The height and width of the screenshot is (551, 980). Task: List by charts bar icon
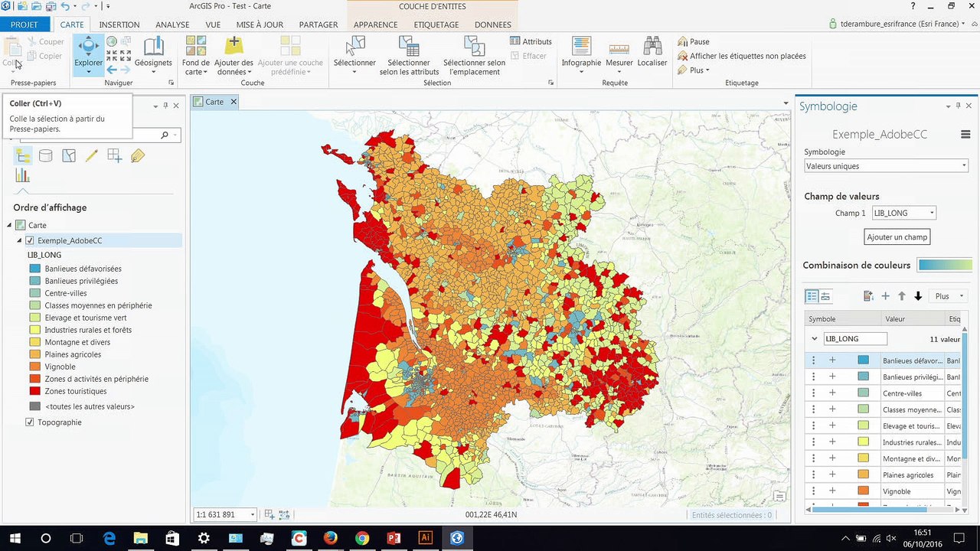pos(23,175)
